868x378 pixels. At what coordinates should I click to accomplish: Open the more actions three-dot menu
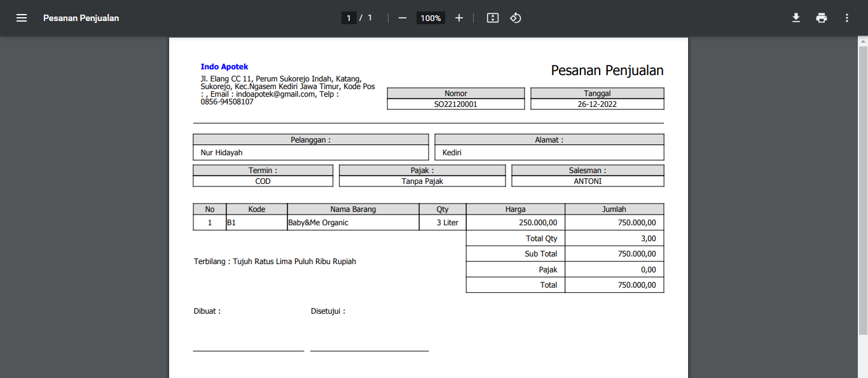click(847, 18)
